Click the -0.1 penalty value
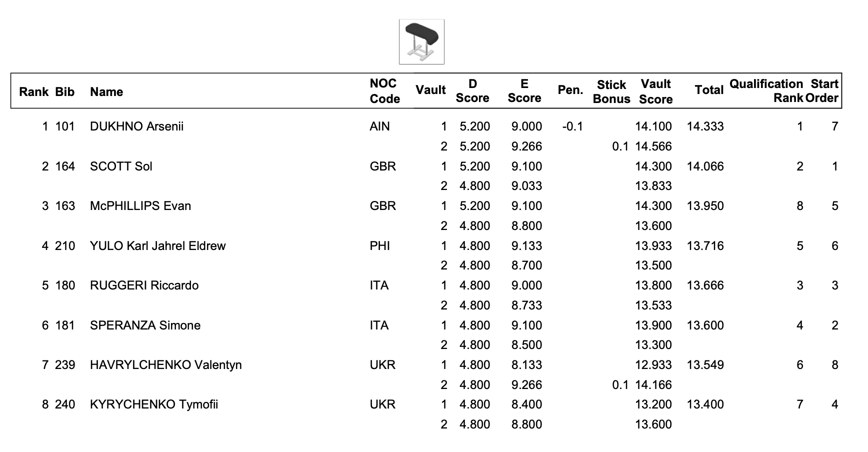Image resolution: width=868 pixels, height=452 pixels. pyautogui.click(x=572, y=126)
